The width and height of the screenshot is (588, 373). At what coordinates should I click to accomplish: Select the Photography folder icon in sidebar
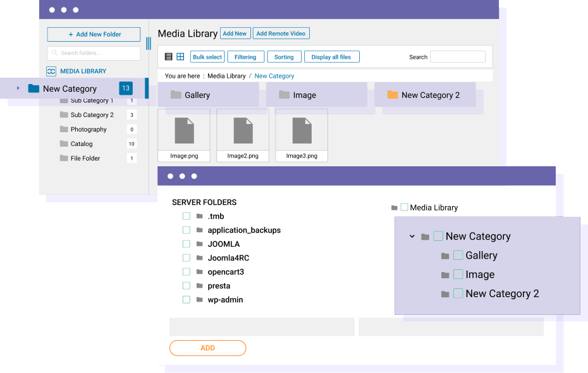click(x=64, y=129)
